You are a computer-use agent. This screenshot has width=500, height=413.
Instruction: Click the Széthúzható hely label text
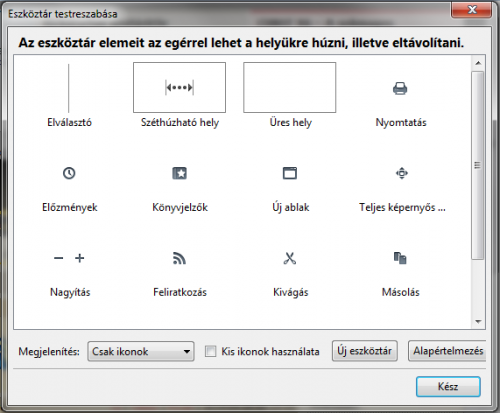coord(180,122)
